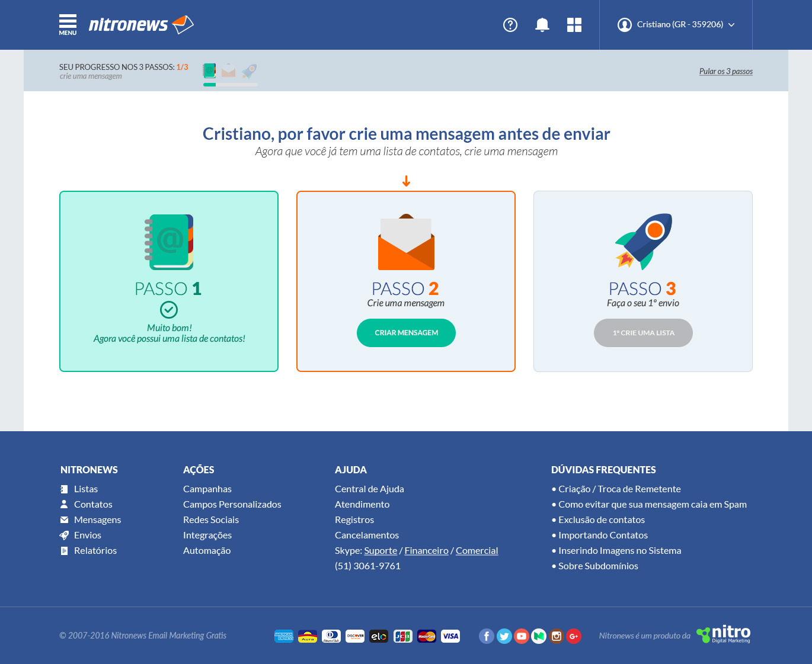Open the Twitter social icon

click(x=504, y=637)
